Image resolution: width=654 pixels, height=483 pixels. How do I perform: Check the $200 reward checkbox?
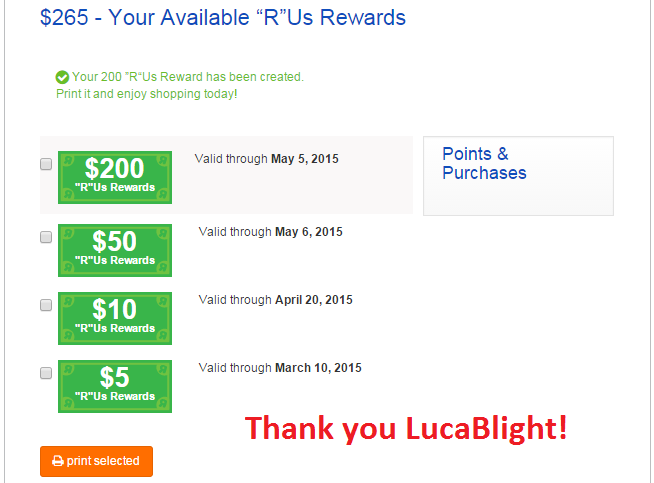pos(46,164)
